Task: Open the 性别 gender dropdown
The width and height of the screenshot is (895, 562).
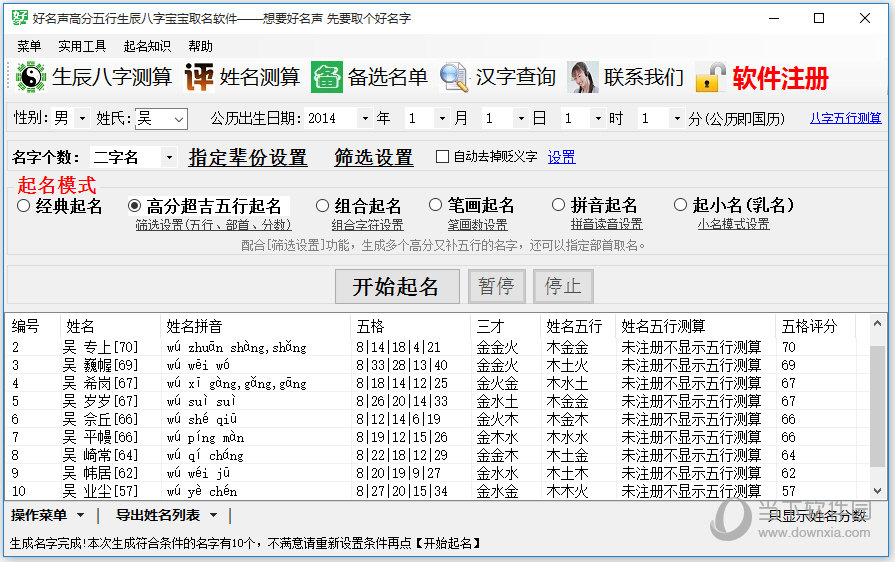Action: coord(83,119)
